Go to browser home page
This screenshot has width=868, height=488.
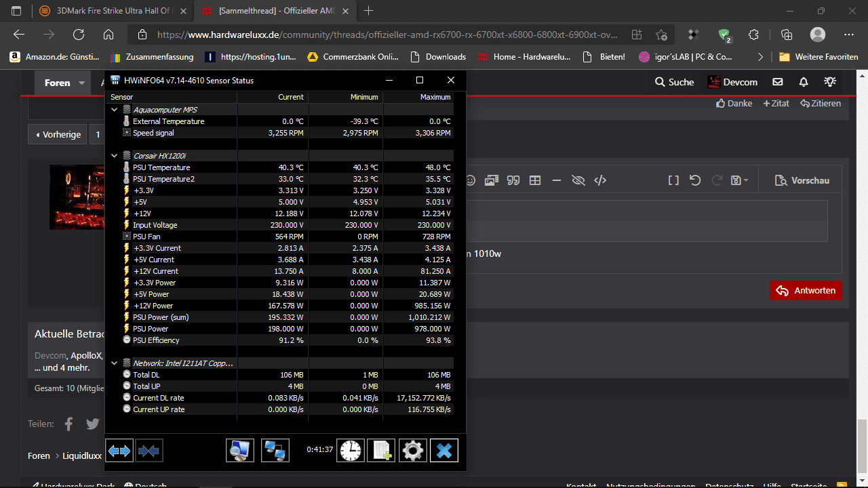click(x=108, y=35)
